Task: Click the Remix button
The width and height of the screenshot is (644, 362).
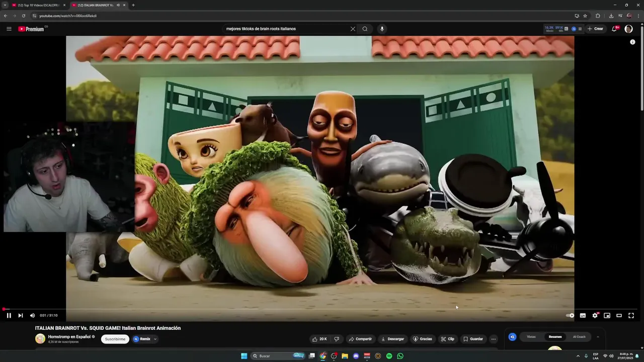Action: (142, 339)
